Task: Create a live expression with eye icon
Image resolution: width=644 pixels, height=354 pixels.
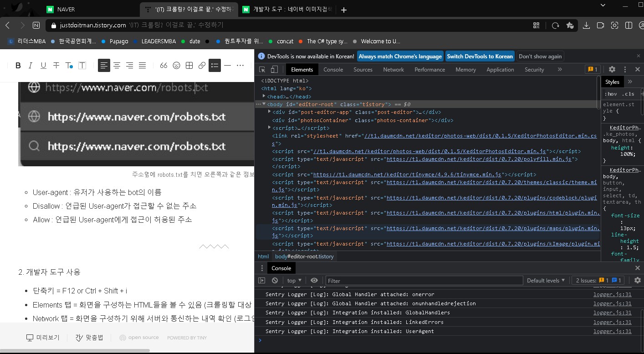Action: click(x=314, y=280)
